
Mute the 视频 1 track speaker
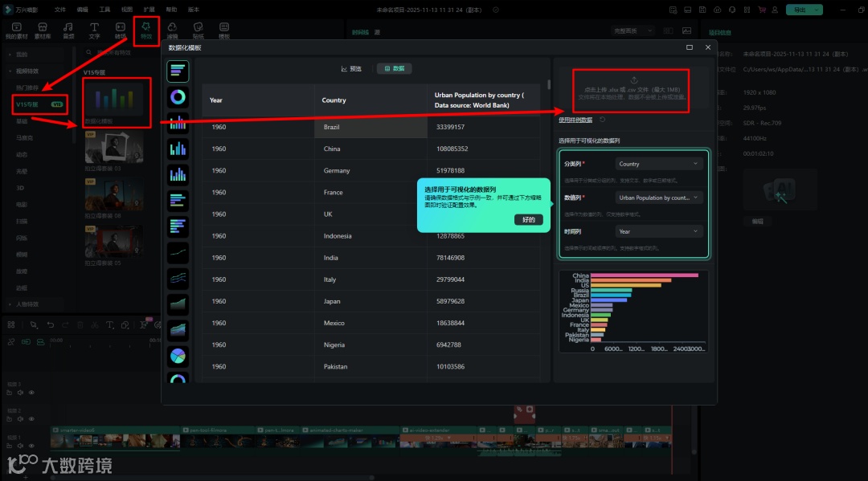point(20,446)
